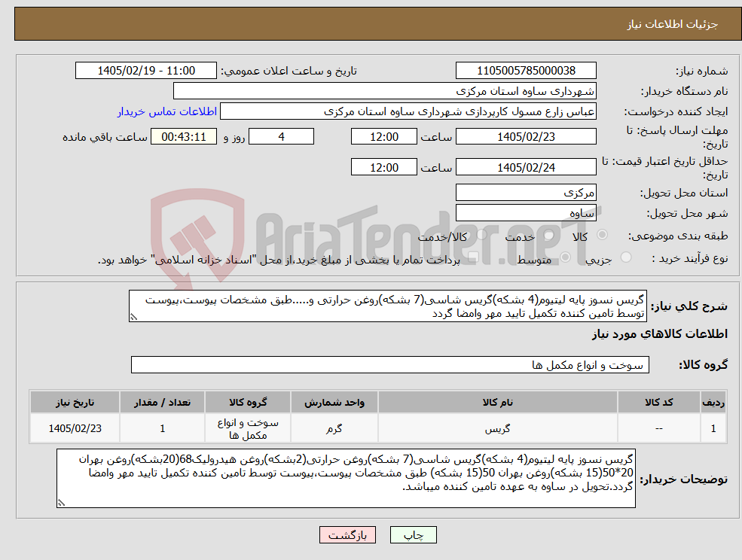
Task: Click the جزئیات اطلاعات نیاز header title
Action: tap(673, 24)
